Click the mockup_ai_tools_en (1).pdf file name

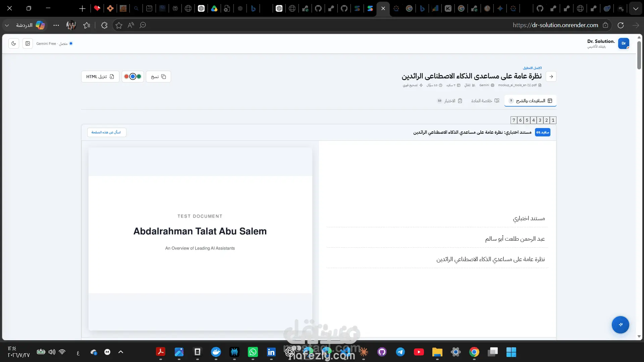pyautogui.click(x=520, y=85)
